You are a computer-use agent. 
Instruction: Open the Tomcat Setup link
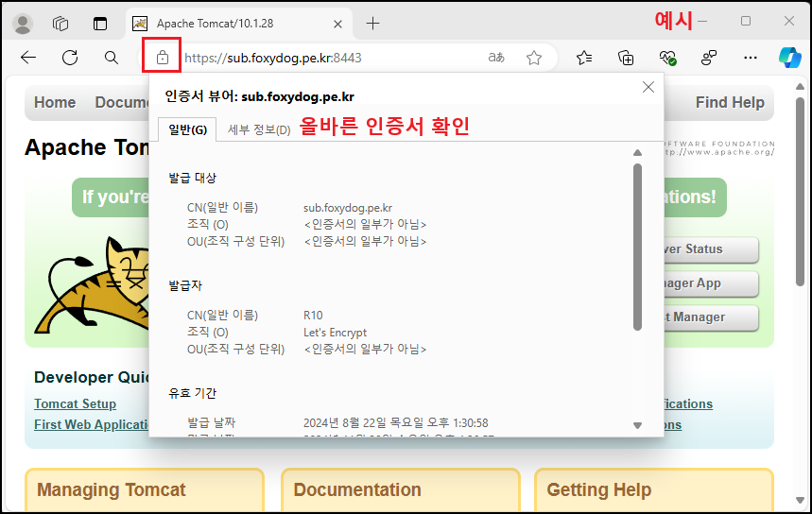click(x=75, y=403)
